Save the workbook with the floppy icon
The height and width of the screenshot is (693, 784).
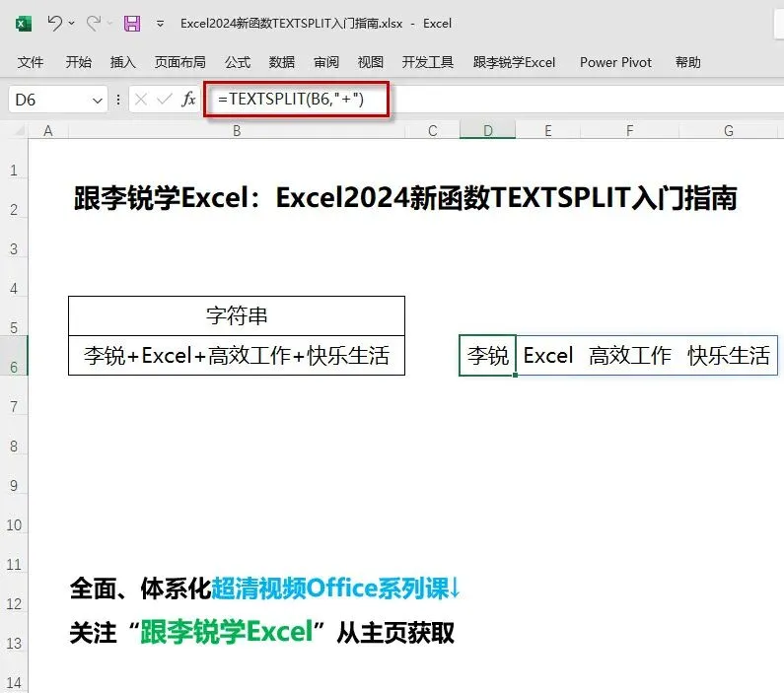[132, 24]
